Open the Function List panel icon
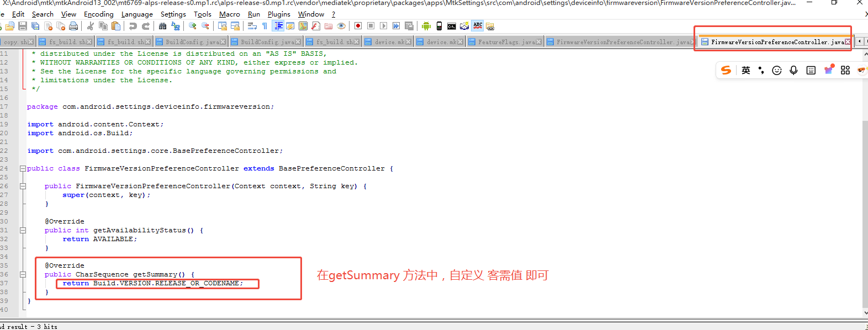 (x=315, y=26)
